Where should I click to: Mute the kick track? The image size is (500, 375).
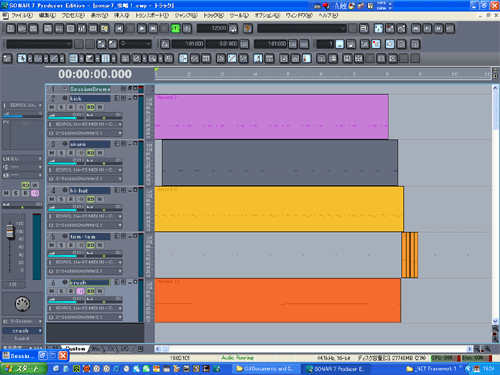pyautogui.click(x=52, y=107)
